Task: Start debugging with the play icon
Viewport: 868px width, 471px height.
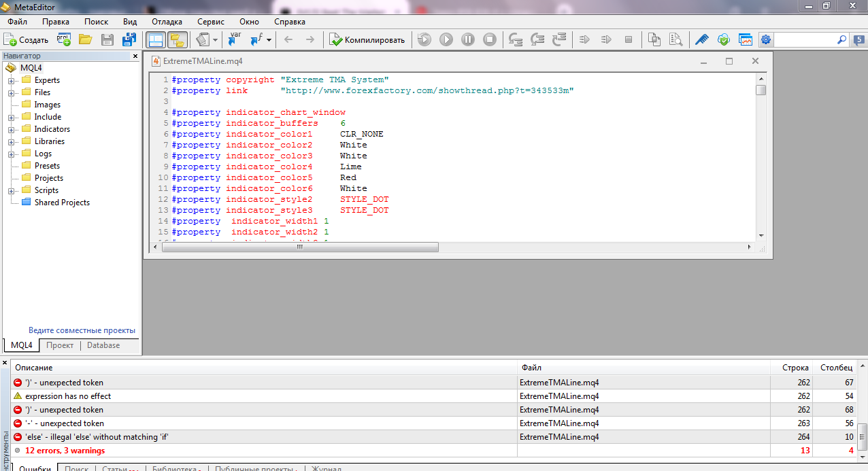Action: click(x=446, y=39)
